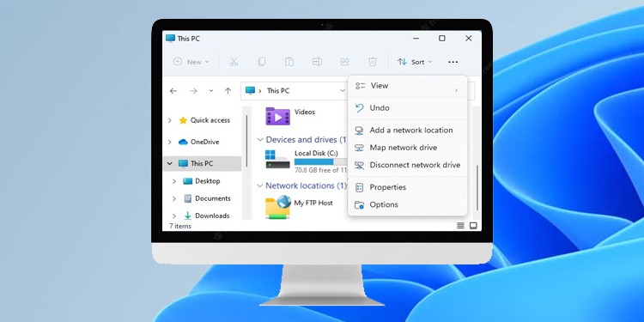Open the See more three-dots menu
This screenshot has height=322, width=644.
click(453, 62)
